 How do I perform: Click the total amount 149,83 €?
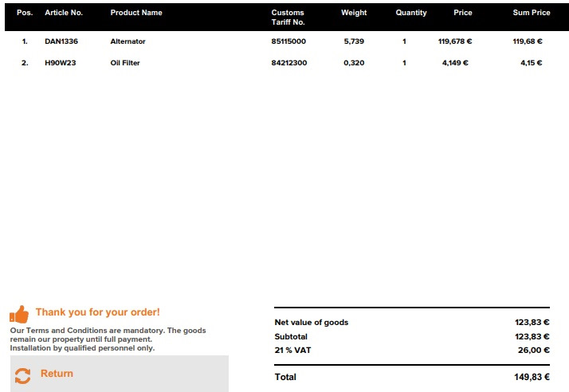tap(532, 377)
